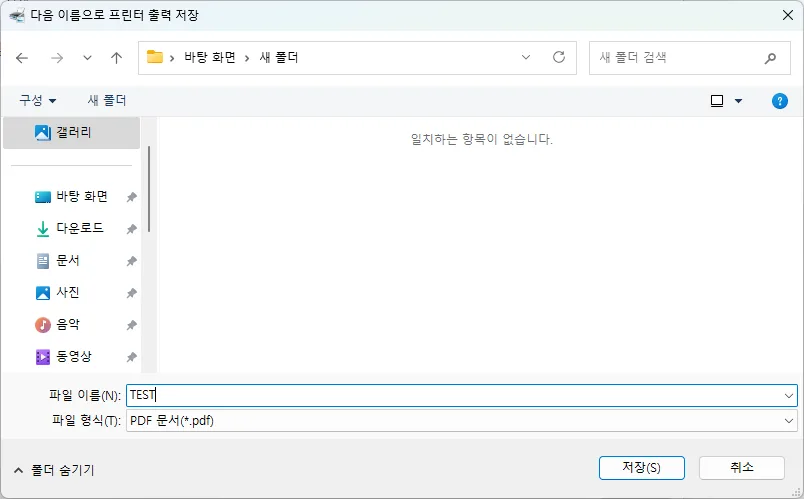Screen dimensions: 804x499
Task: Click the Back navigation arrow
Action: point(22,58)
